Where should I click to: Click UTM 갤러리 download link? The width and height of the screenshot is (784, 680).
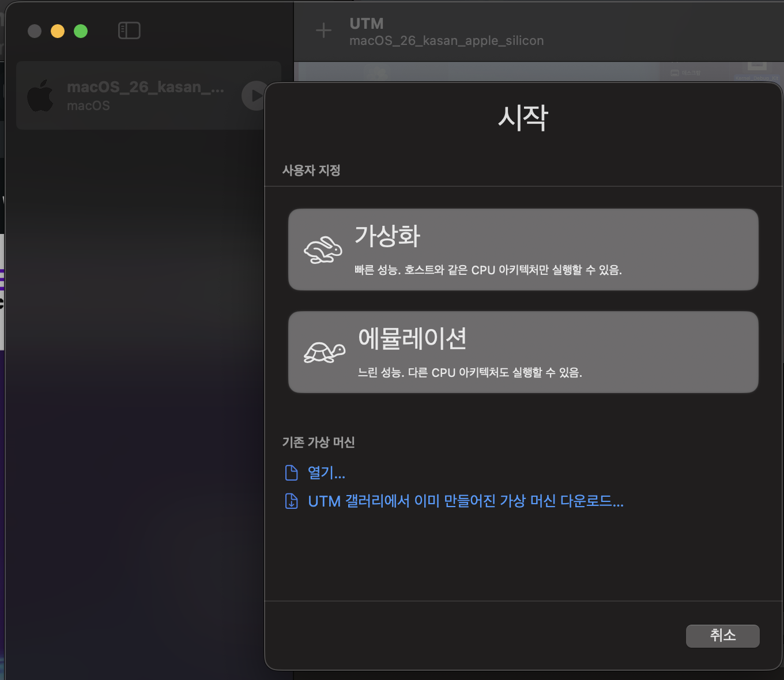tap(466, 501)
